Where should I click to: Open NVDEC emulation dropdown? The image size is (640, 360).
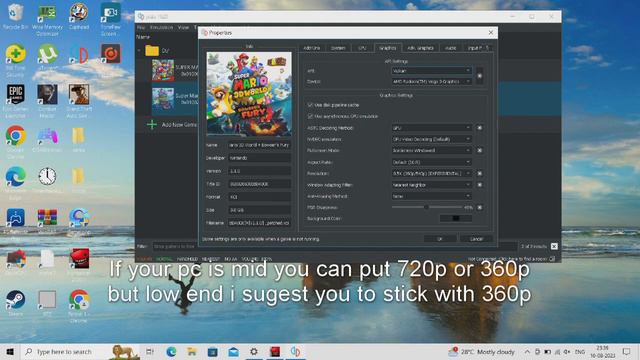(431, 139)
